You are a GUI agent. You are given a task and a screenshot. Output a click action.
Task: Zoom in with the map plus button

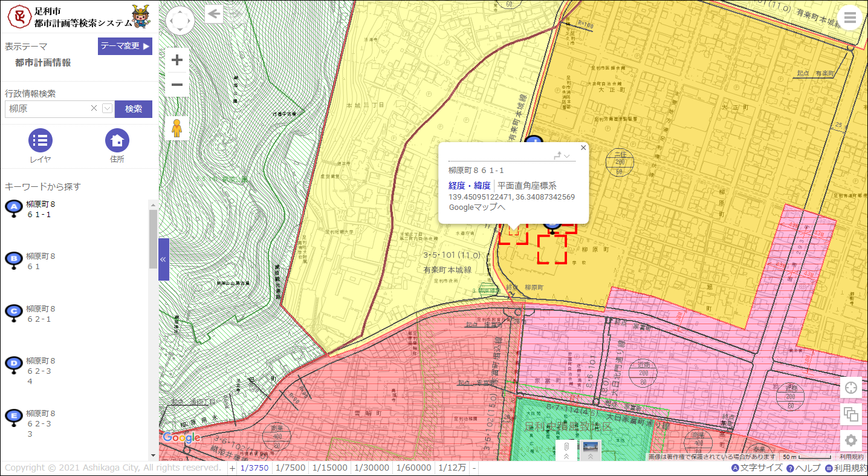(x=177, y=60)
